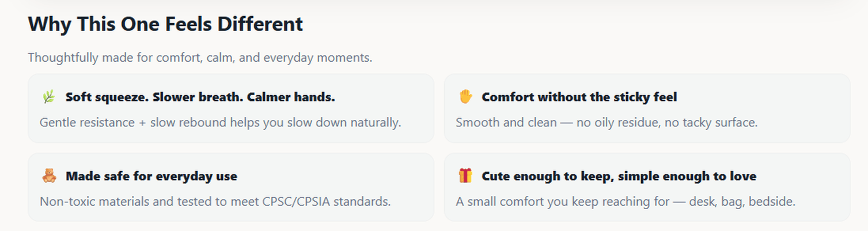The image size is (868, 231).
Task: Click the 'Smooth and clean' description text
Action: click(506, 123)
